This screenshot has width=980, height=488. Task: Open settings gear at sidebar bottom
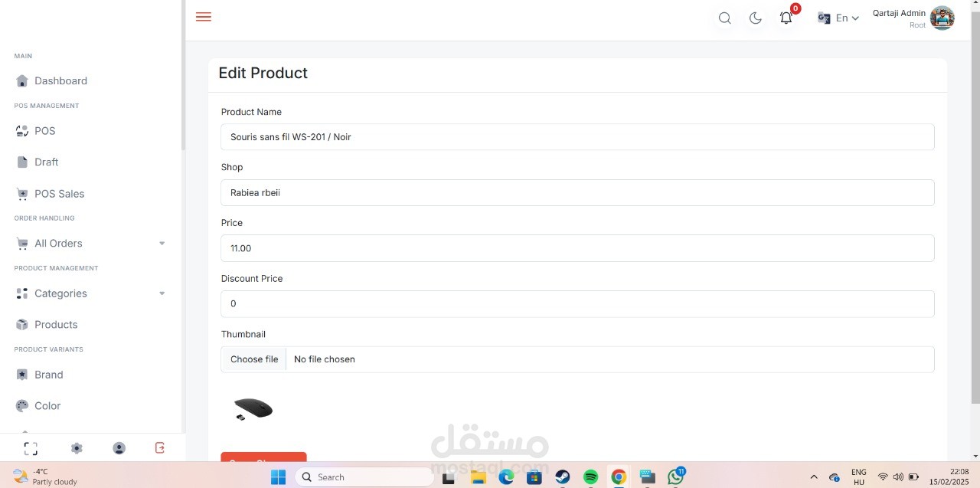77,448
